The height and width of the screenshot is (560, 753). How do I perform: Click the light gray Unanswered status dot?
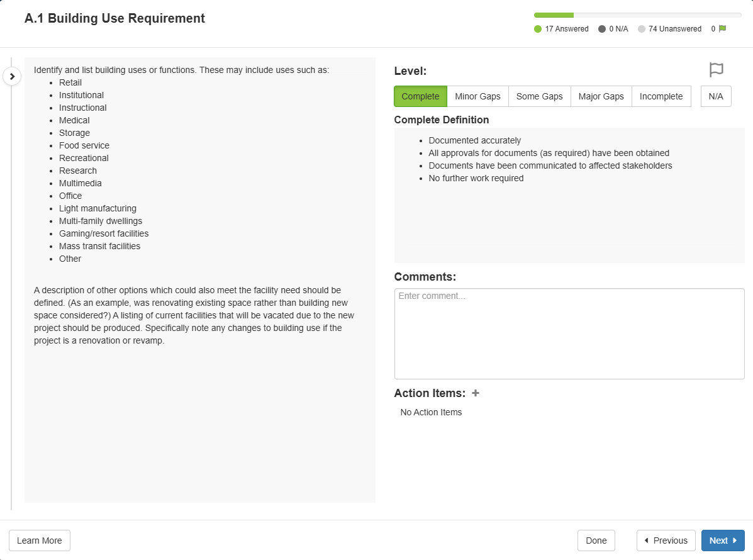click(x=642, y=29)
